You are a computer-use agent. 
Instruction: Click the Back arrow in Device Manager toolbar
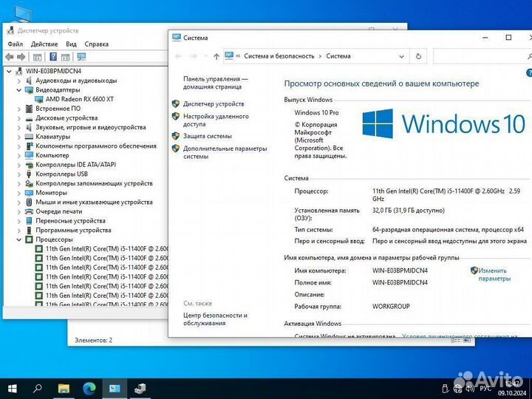10,57
